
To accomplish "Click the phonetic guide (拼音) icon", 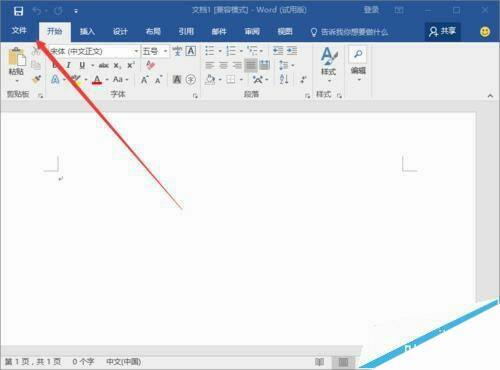I will (177, 51).
